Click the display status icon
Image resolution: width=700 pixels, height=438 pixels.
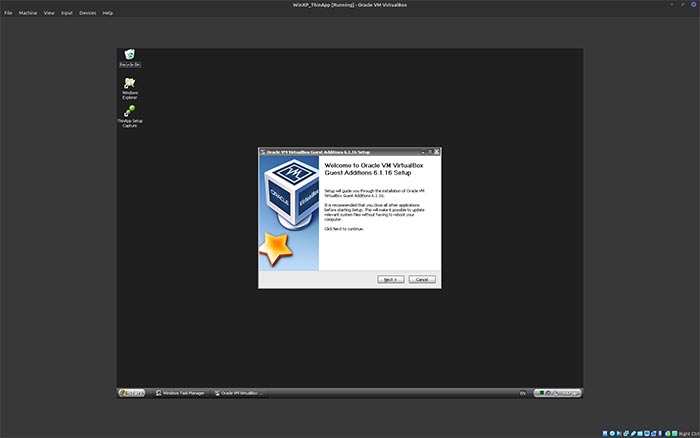(x=647, y=433)
